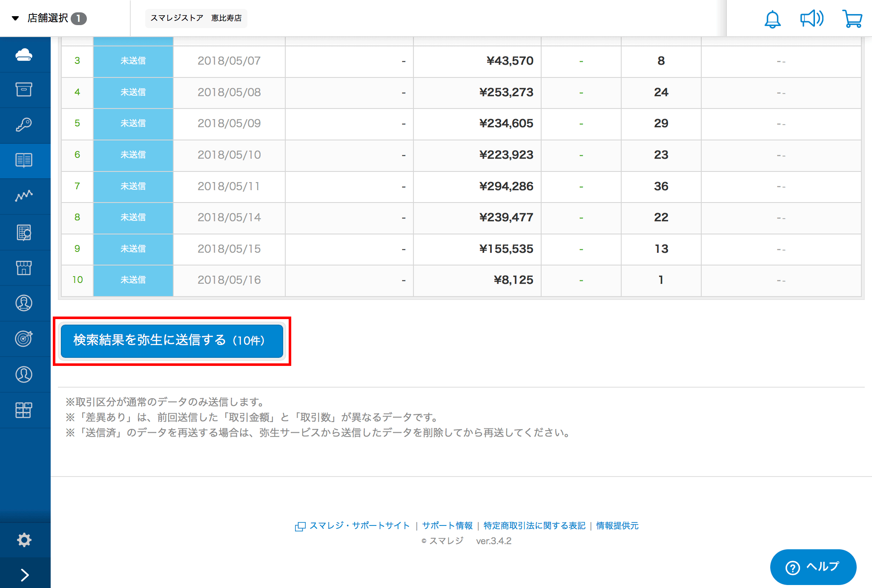Click row number 4 link

[x=77, y=92]
